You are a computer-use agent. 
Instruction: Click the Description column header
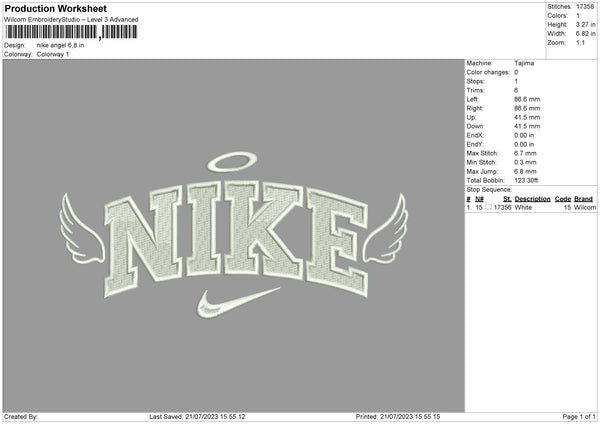click(532, 199)
